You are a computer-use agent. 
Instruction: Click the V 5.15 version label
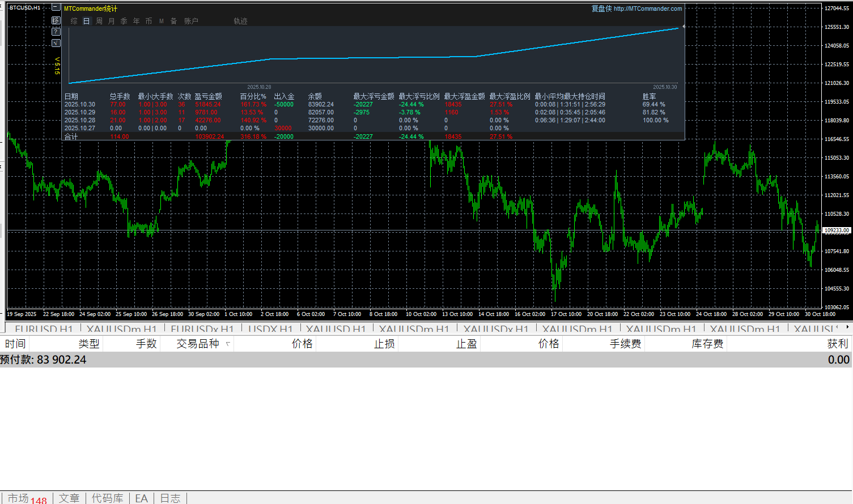click(x=57, y=66)
